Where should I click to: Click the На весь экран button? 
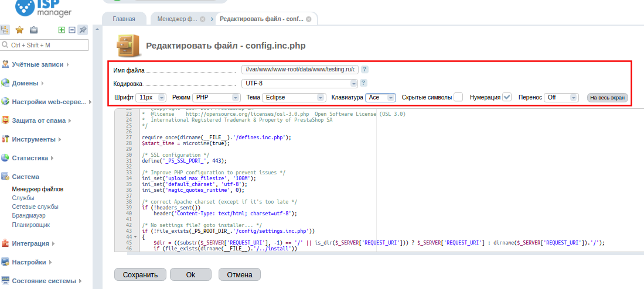click(608, 98)
